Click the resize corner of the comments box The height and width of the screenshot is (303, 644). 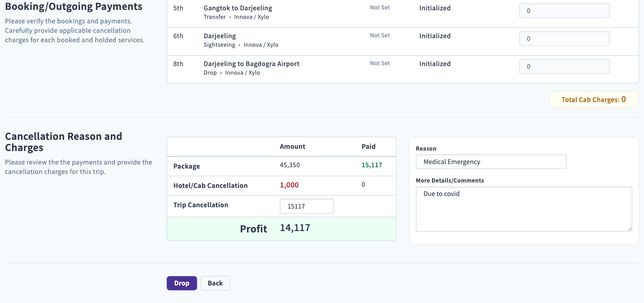[631, 229]
